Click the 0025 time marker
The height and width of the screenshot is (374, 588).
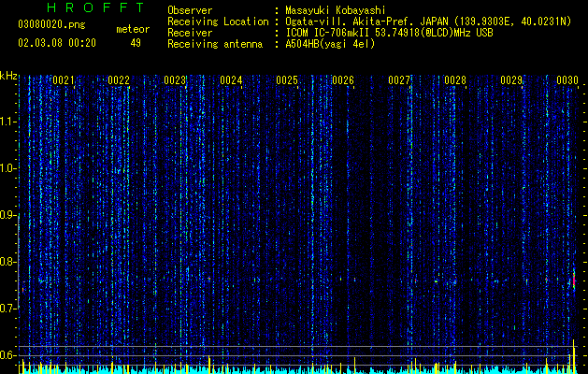(x=287, y=80)
